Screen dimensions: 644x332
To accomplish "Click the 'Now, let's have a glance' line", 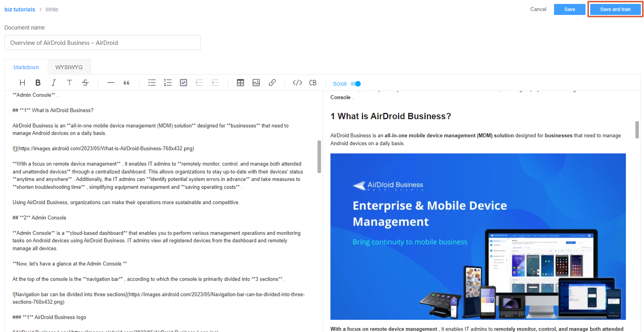I will (x=70, y=264).
